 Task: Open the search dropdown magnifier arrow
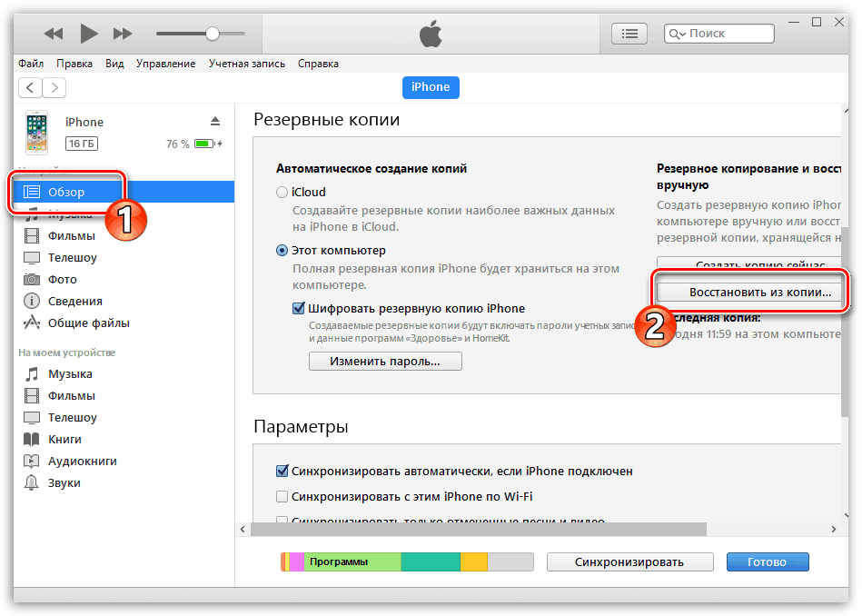tap(678, 34)
